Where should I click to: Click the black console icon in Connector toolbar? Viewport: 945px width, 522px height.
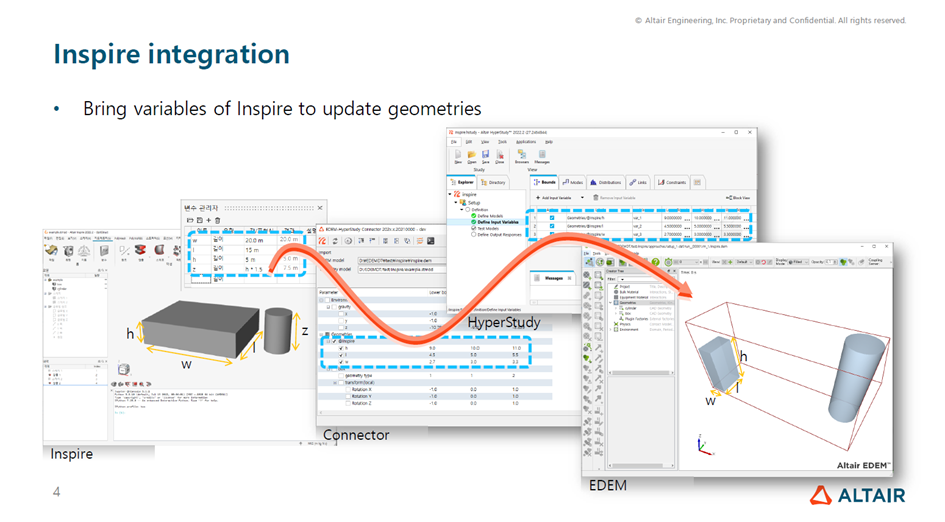click(x=431, y=241)
